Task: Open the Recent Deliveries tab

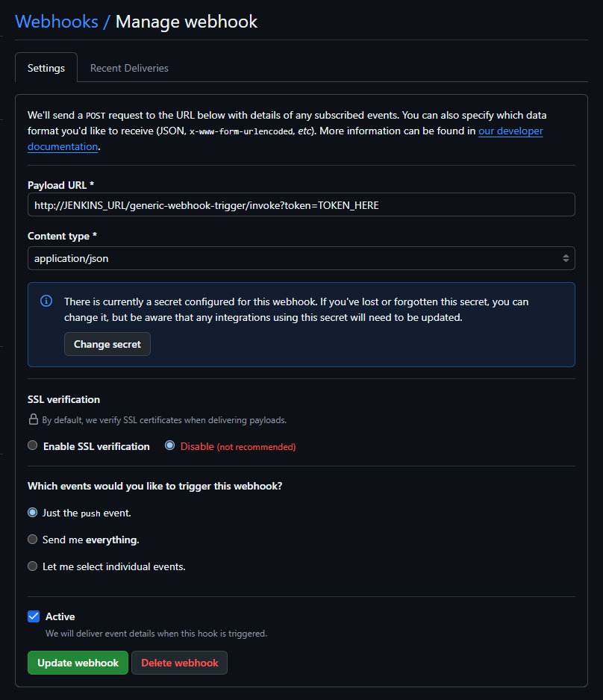Action: (129, 68)
